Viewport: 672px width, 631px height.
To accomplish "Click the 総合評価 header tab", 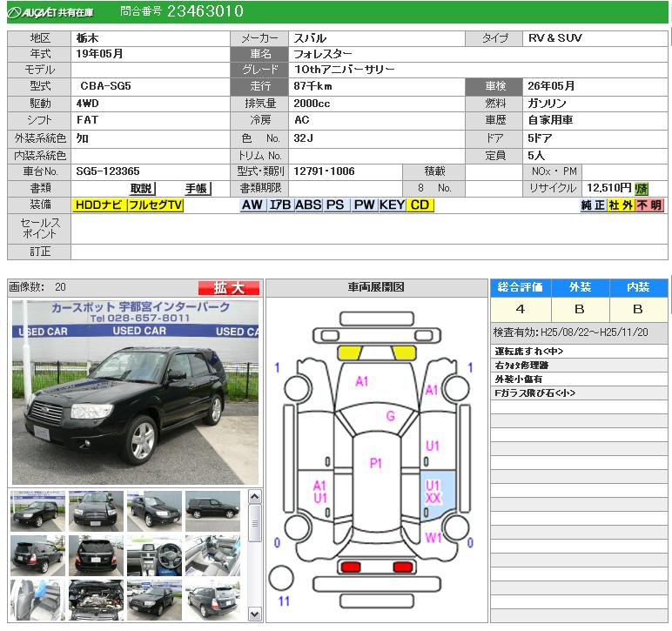I will tap(520, 288).
